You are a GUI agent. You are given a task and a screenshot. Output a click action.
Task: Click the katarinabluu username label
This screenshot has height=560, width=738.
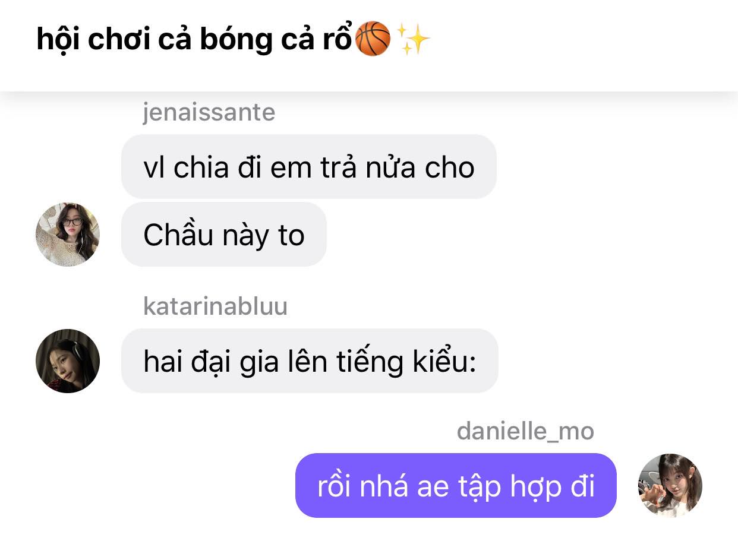(215, 306)
